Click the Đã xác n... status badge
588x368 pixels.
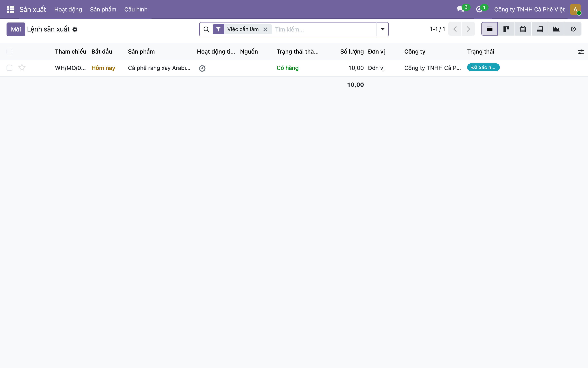(x=483, y=67)
